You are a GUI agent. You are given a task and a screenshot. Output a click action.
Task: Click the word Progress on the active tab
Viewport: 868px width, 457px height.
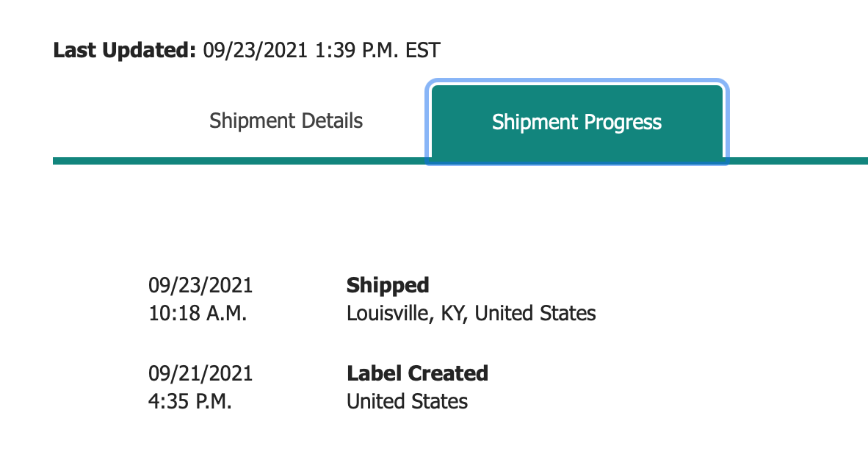[623, 123]
